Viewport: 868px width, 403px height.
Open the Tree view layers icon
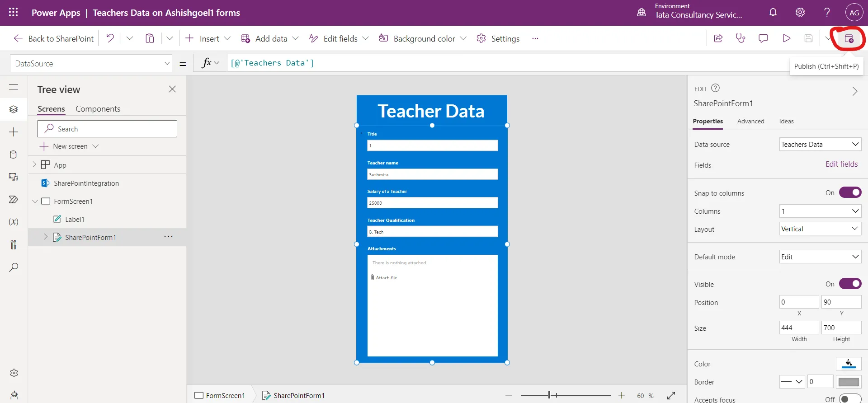click(14, 109)
